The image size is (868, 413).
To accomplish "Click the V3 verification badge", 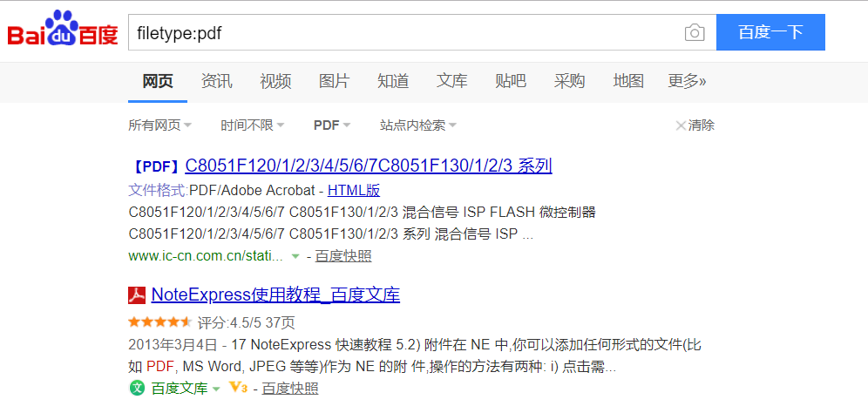I will pos(238,388).
